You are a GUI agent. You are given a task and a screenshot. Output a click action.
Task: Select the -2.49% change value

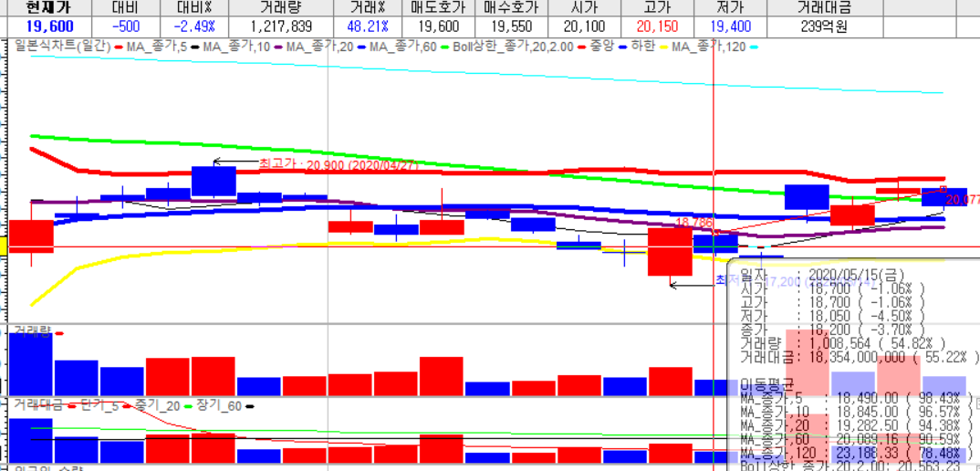193,26
